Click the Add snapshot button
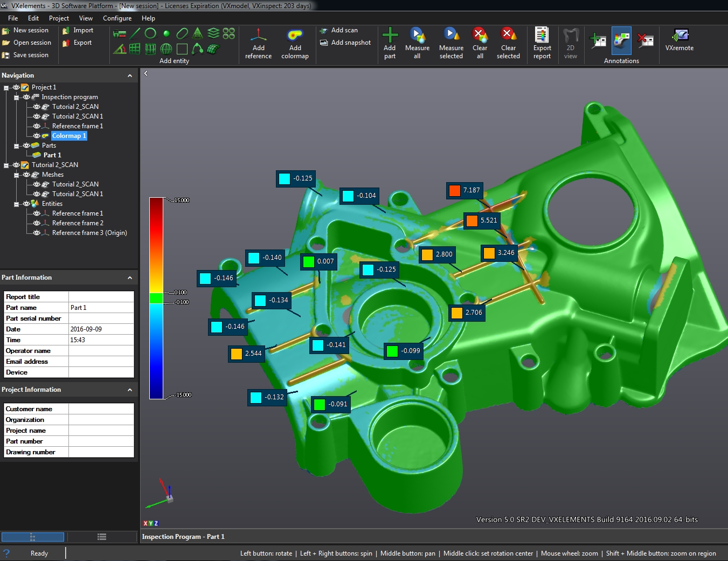Screen dimensions: 728x561 pyautogui.click(x=345, y=42)
